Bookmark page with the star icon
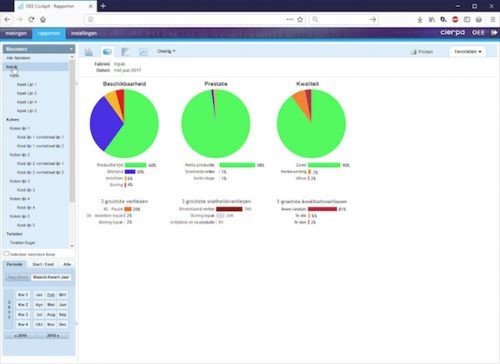The image size is (500, 364). (x=300, y=20)
